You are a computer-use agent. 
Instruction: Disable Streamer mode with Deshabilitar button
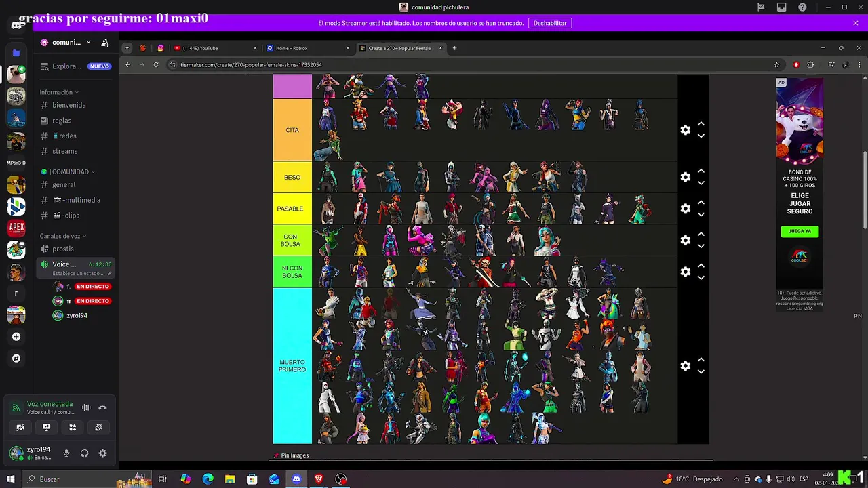(549, 23)
